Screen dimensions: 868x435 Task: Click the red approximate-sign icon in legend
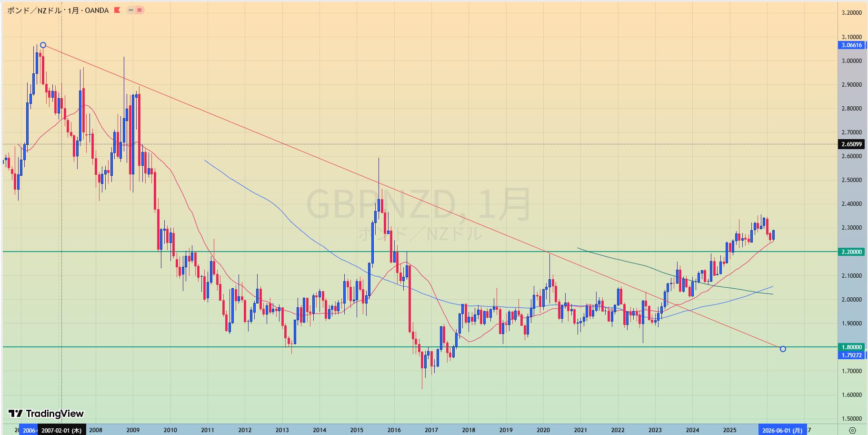[x=140, y=10]
